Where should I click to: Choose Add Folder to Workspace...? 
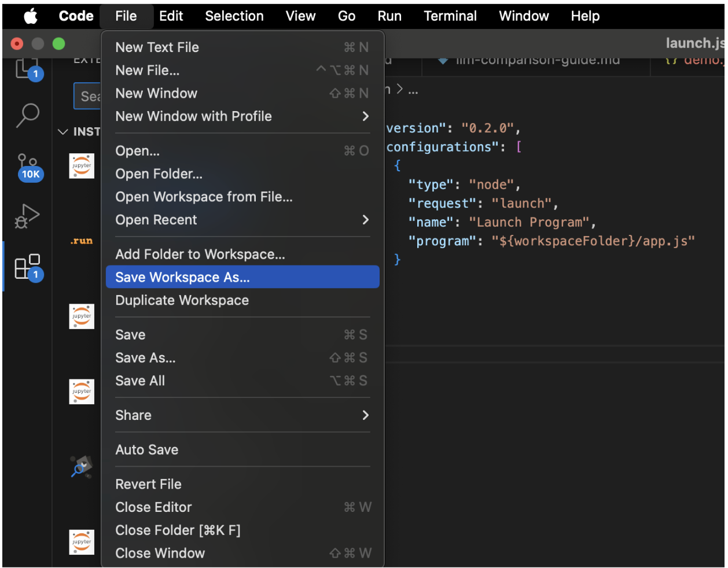pyautogui.click(x=242, y=255)
